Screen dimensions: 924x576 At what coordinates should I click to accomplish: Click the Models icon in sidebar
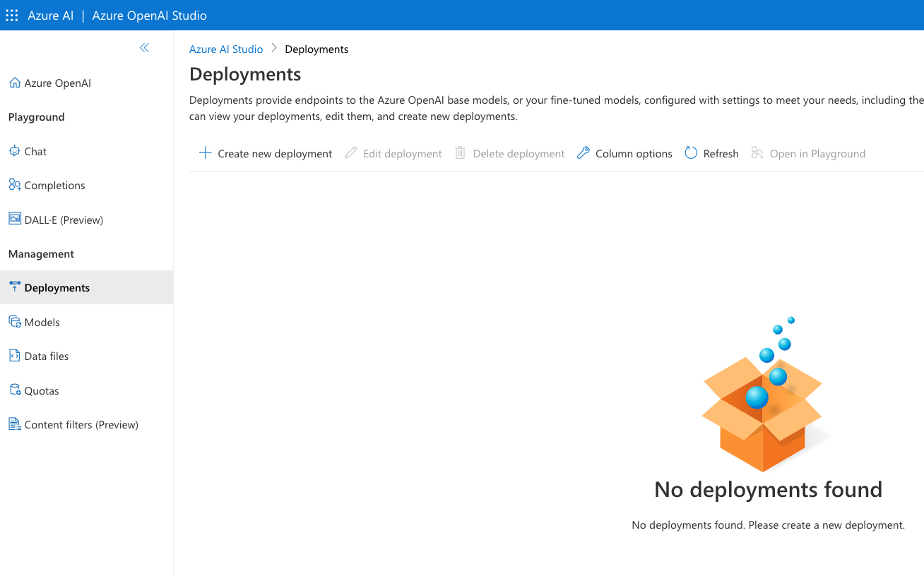click(15, 322)
